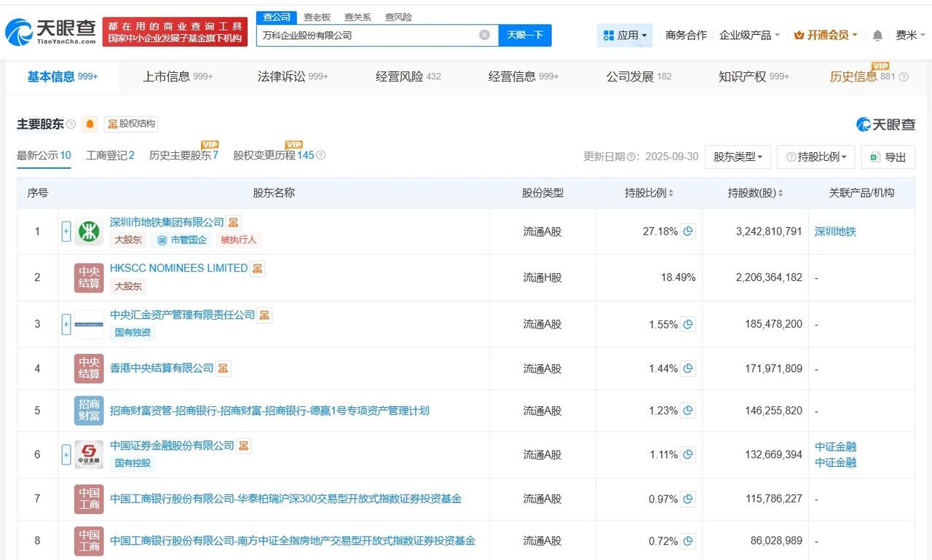Click the 天眼一下 search button

pyautogui.click(x=524, y=35)
